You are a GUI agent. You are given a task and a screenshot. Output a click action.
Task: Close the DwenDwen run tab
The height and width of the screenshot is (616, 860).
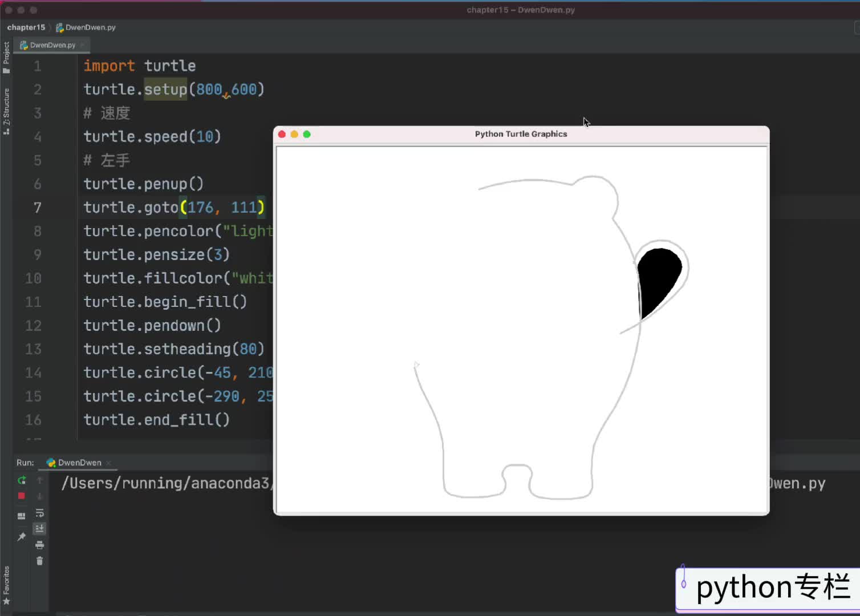tap(108, 463)
